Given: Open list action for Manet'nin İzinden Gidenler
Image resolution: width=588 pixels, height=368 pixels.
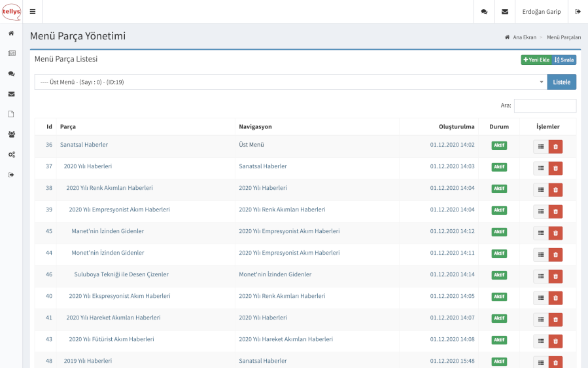Looking at the screenshot, I should click(x=540, y=233).
